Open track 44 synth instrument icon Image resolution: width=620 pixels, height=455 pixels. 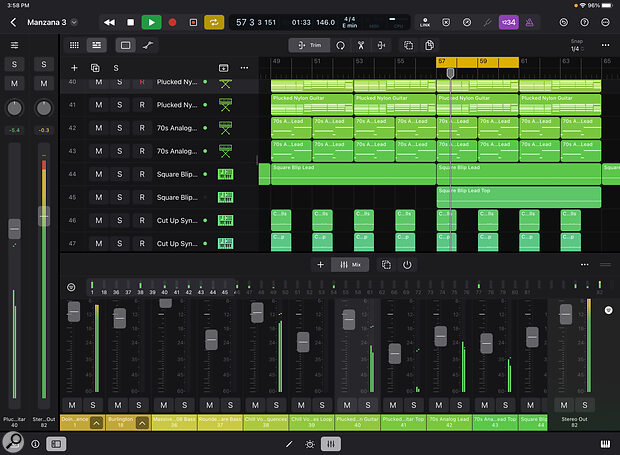[x=225, y=174]
